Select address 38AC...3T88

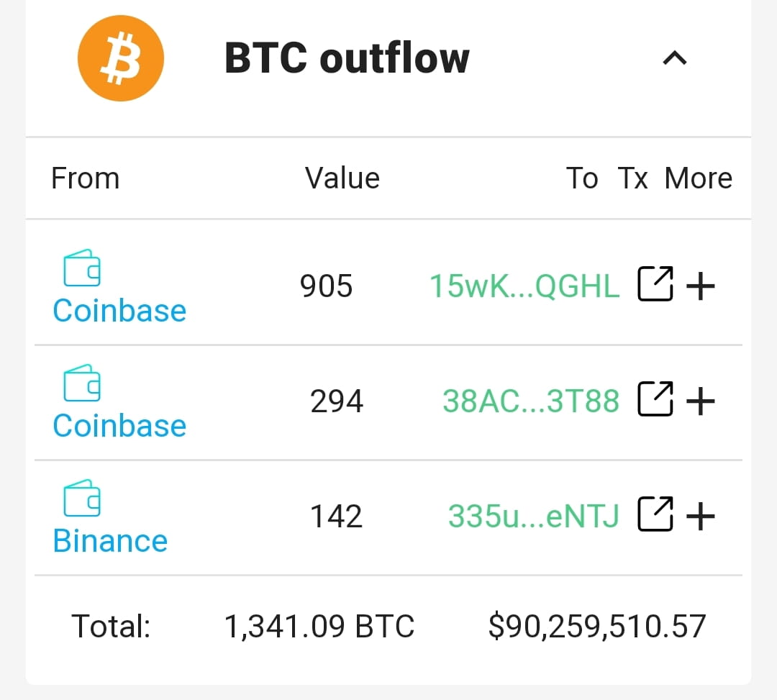pos(530,401)
